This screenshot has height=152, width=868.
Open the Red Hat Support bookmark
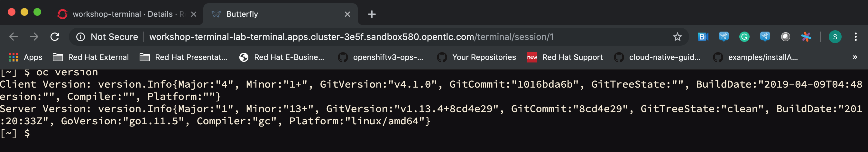coord(565,57)
